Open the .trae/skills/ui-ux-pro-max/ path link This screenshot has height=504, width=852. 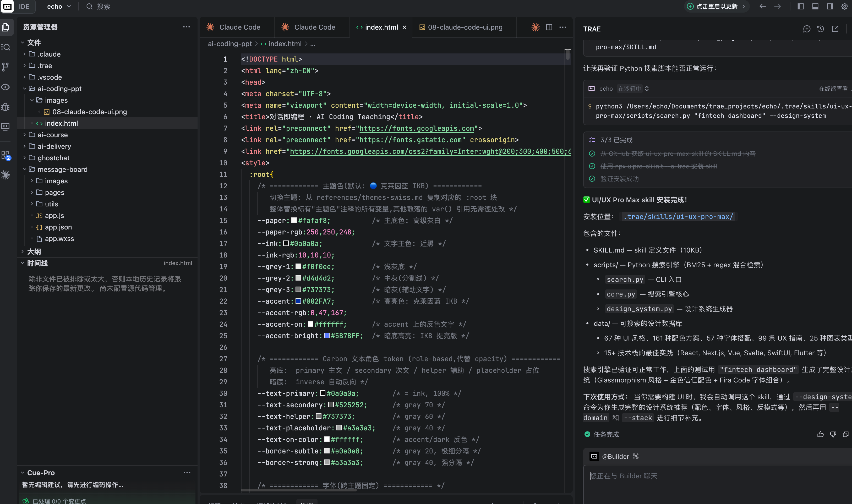(678, 217)
